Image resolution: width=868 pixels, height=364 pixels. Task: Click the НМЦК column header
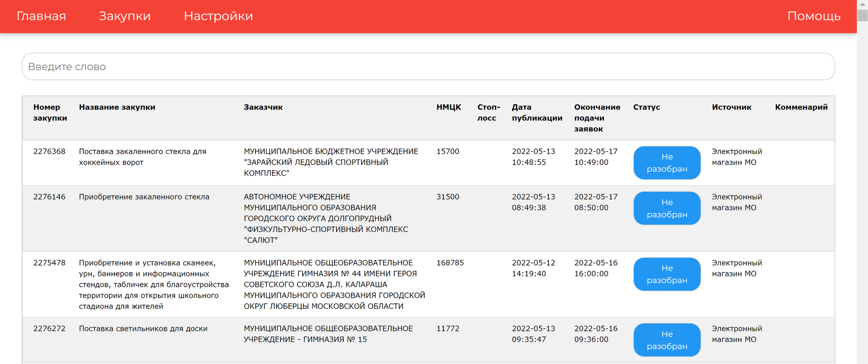coord(448,107)
